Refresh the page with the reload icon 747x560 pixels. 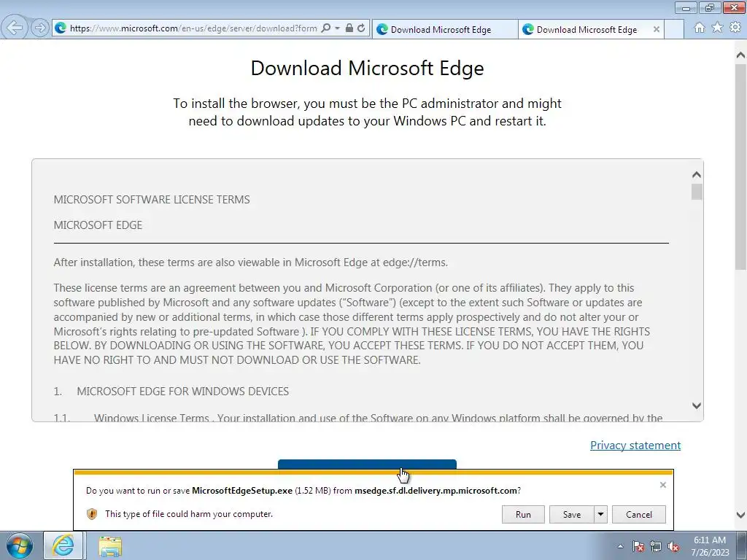pos(361,28)
